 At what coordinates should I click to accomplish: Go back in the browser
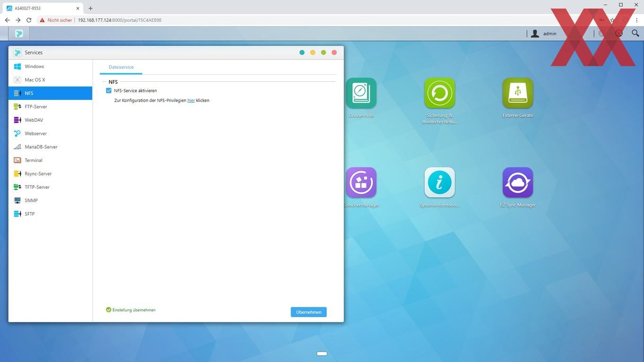pos(7,20)
